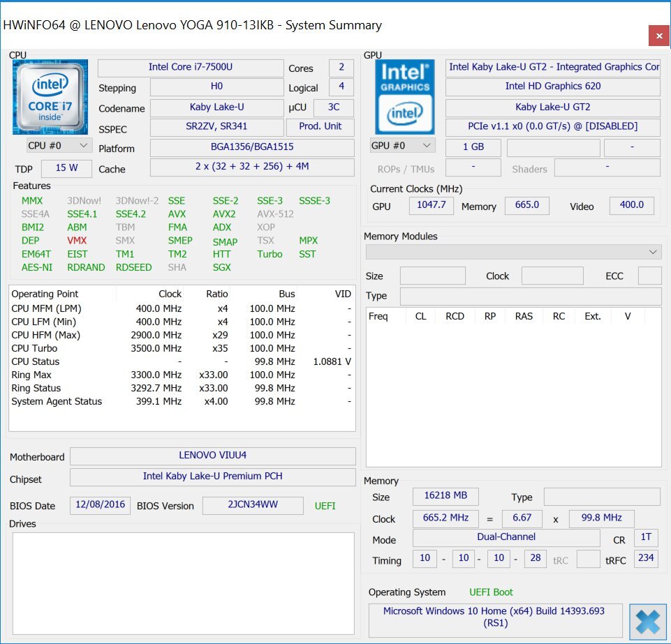Image resolution: width=671 pixels, height=644 pixels.
Task: Click the Intel Core i7-7500U name field
Action: click(x=190, y=68)
